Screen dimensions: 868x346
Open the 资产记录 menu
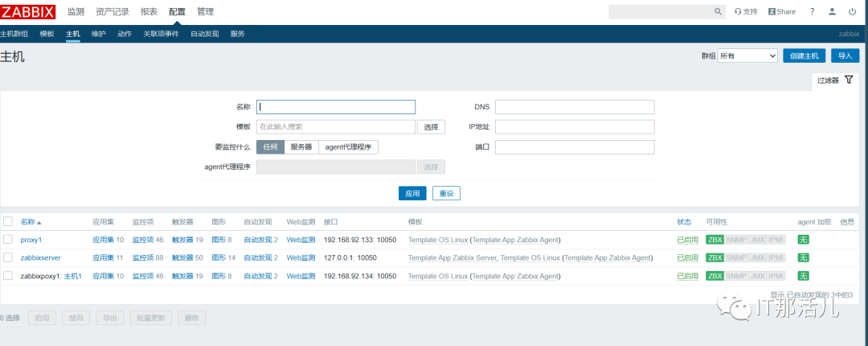tap(113, 11)
